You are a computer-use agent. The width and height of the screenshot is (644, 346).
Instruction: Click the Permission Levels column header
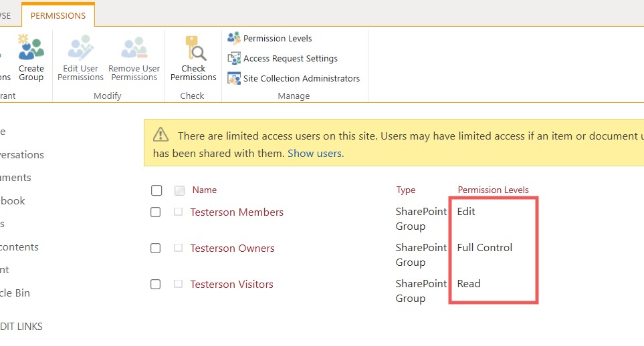493,190
